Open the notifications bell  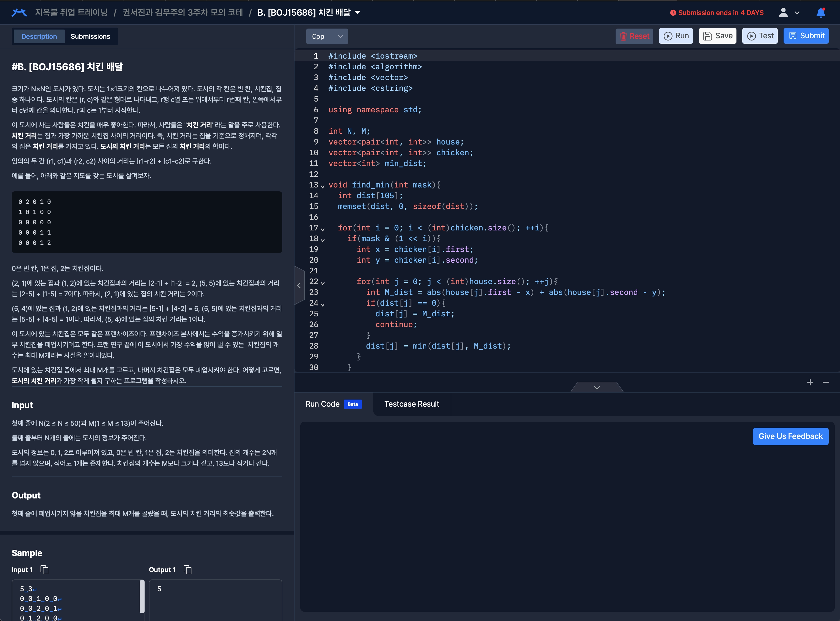[821, 13]
